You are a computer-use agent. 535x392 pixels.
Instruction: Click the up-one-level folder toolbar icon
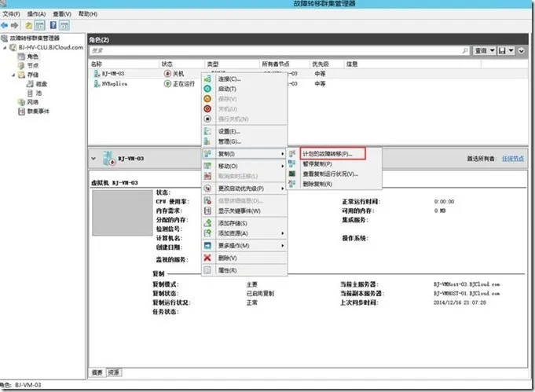(29, 25)
